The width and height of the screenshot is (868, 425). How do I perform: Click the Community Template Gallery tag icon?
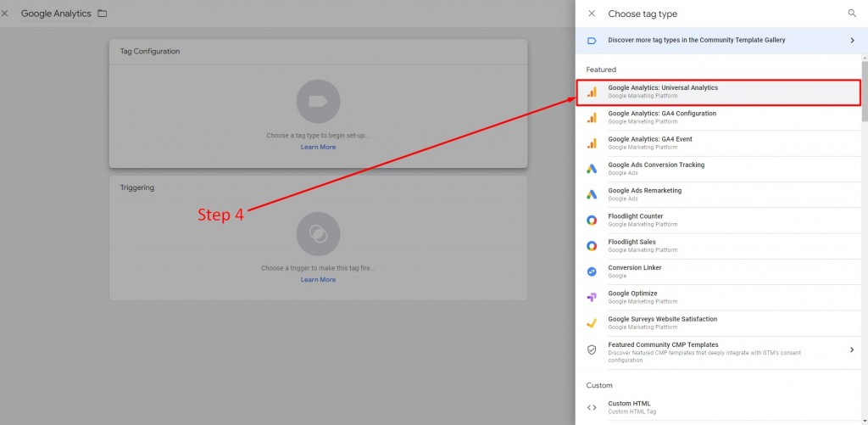[591, 41]
